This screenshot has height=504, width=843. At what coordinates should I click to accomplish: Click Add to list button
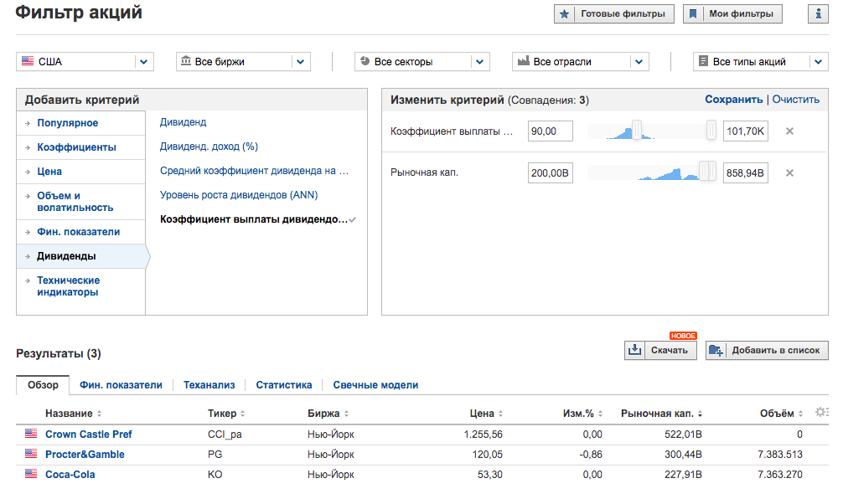[767, 351]
